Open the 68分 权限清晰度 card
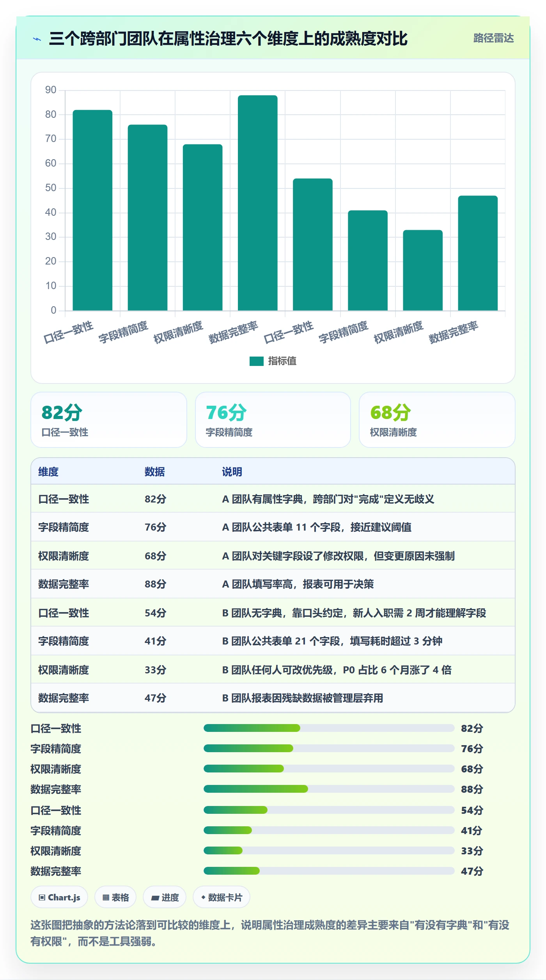This screenshot has width=546, height=980. tap(437, 420)
